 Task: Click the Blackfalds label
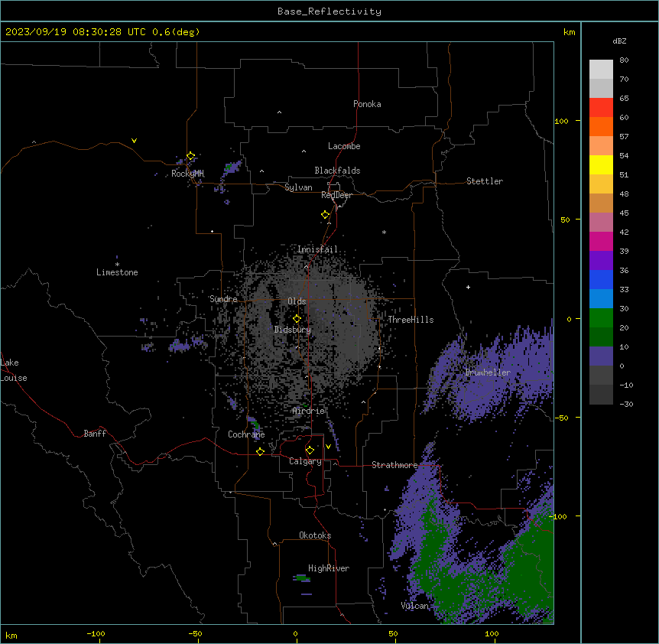337,171
